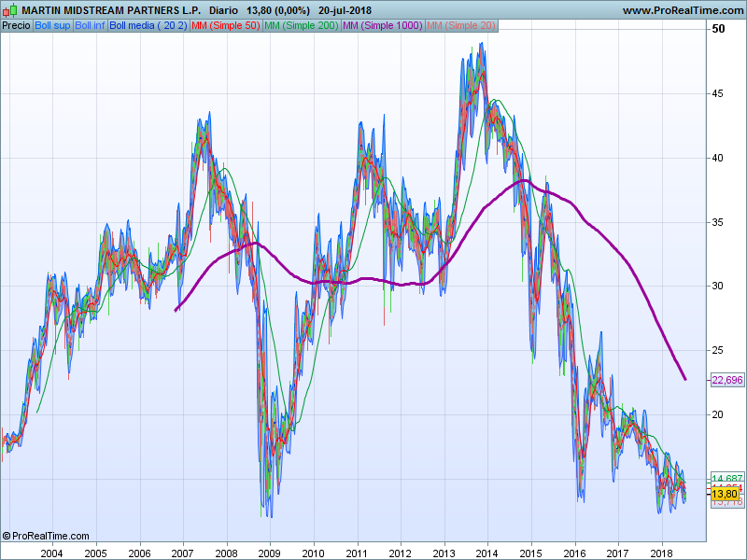Click the 2005 year label on the time axis
Image resolution: width=747 pixels, height=560 pixels.
coord(96,553)
